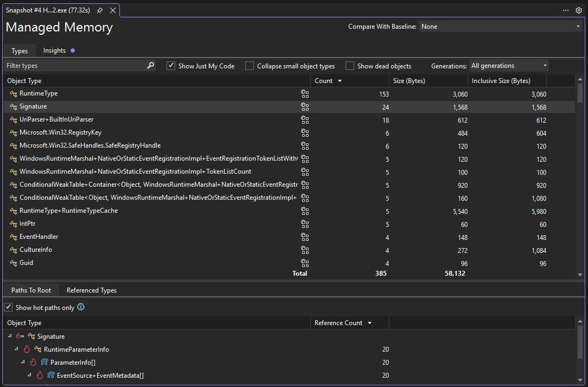The height and width of the screenshot is (387, 588).
Task: Enable Show dead objects
Action: [350, 65]
